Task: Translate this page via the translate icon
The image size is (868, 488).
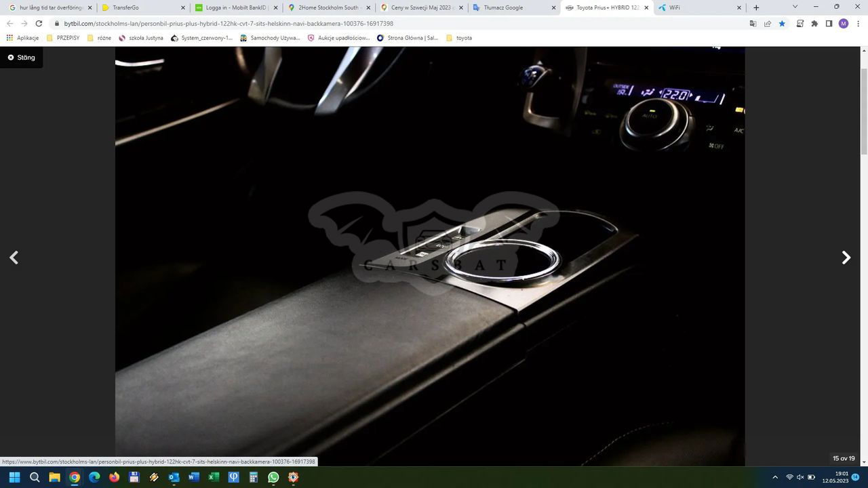Action: coord(753,23)
